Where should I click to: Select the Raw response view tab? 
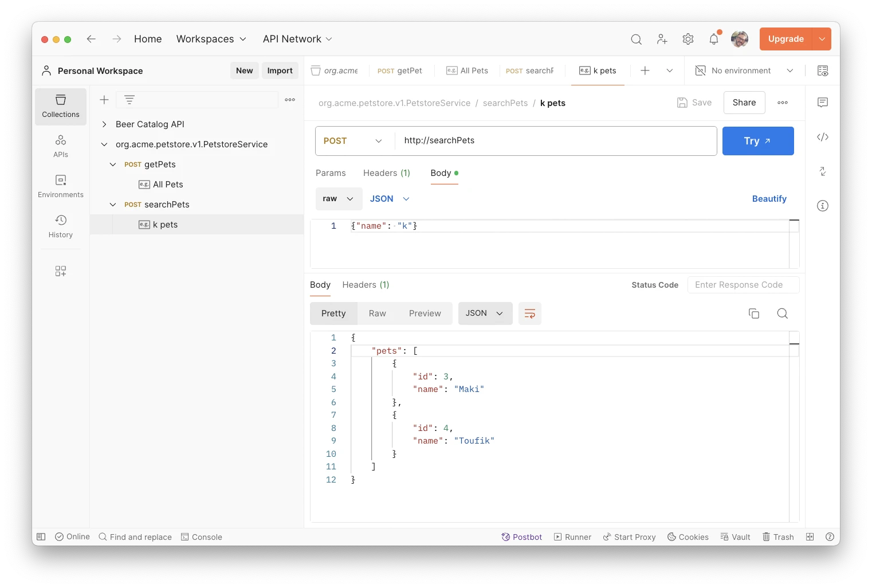(x=377, y=313)
